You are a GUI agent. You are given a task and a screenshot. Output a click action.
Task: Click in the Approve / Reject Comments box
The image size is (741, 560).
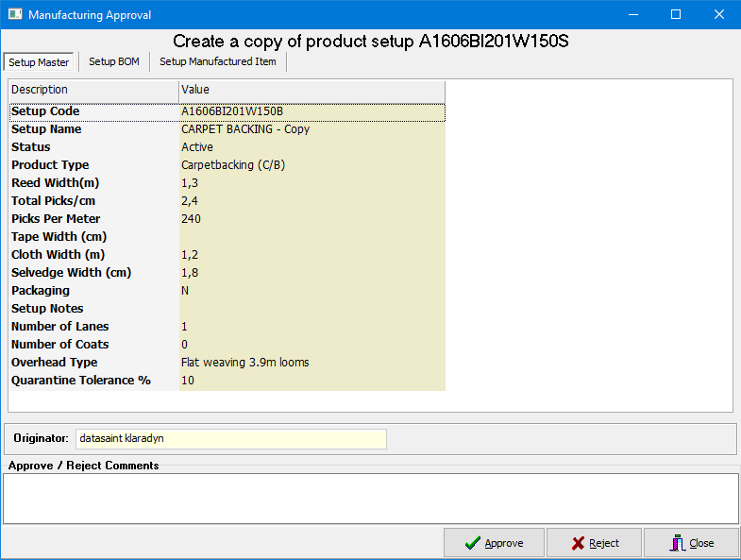click(370, 499)
